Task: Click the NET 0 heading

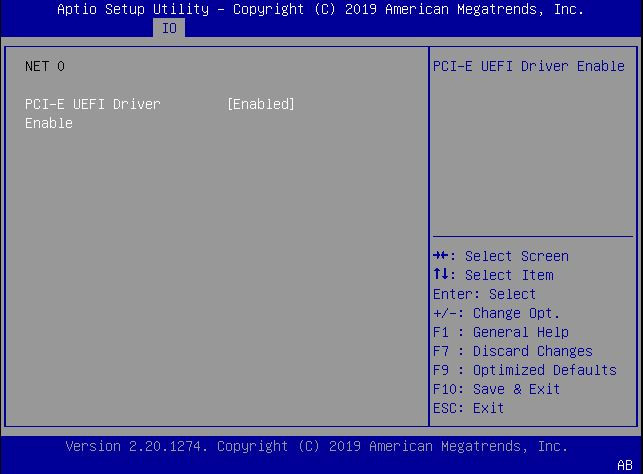Action: (x=45, y=66)
